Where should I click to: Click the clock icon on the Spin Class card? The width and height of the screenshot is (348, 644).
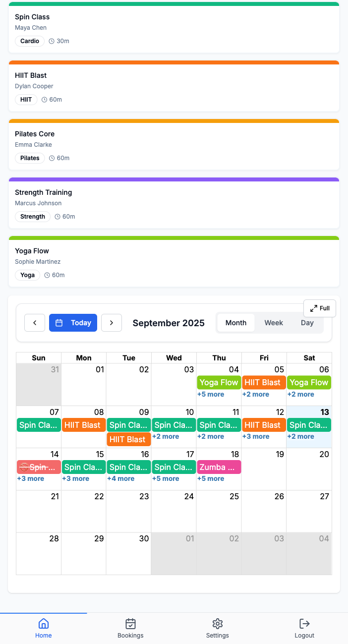[x=52, y=41]
